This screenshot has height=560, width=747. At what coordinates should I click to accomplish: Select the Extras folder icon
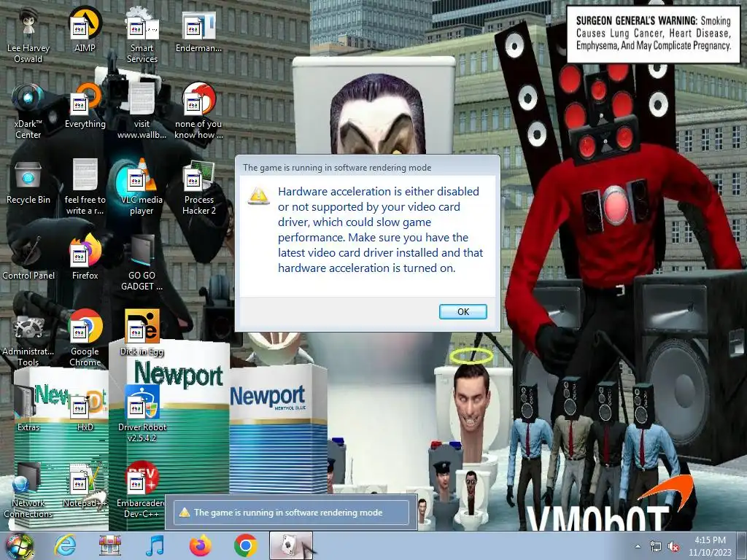(x=28, y=410)
